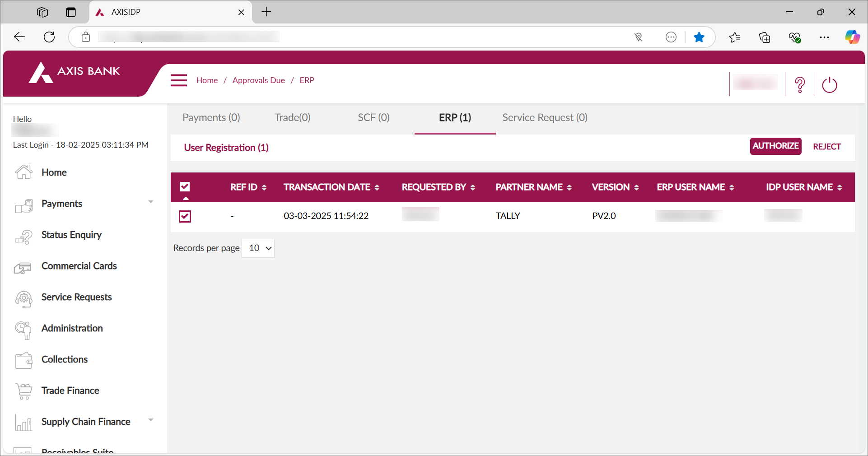Go to Home breadcrumb link
This screenshot has height=456, width=868.
point(207,80)
